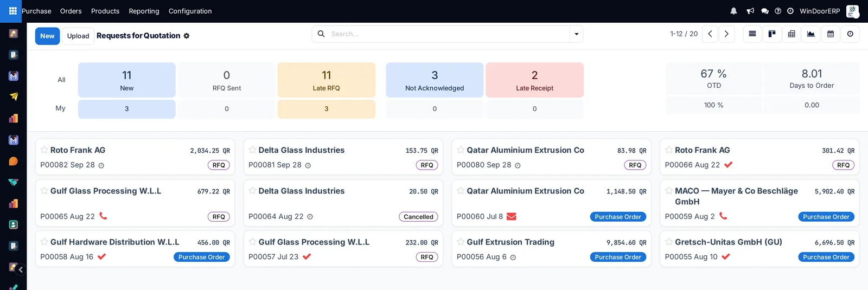This screenshot has height=290, width=868.
Task: Open the Gulf Glass Processing P00057 card
Action: [343, 249]
